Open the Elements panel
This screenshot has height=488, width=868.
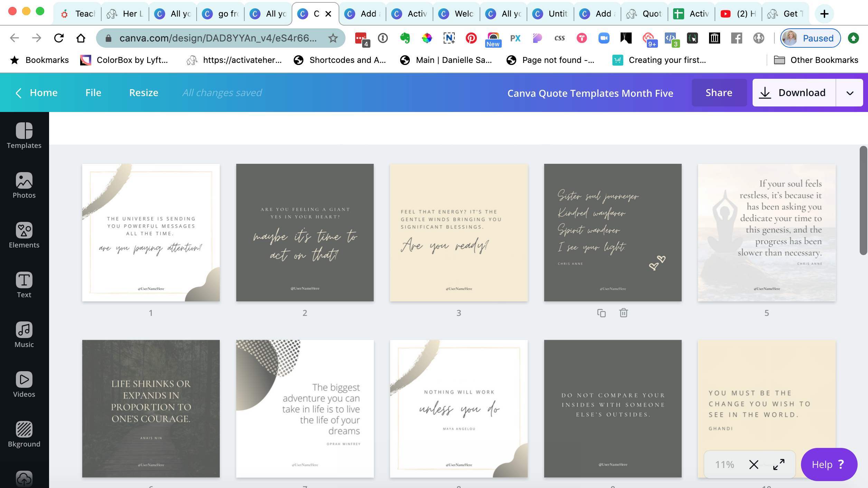pyautogui.click(x=24, y=235)
